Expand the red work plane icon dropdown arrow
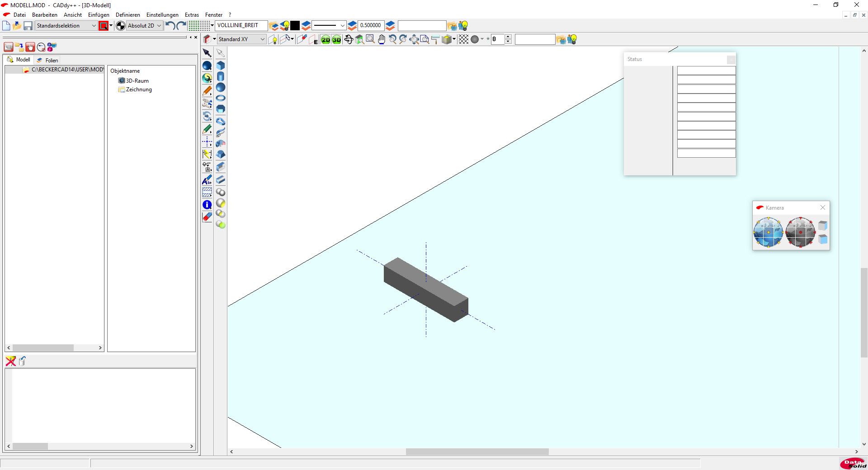This screenshot has width=868, height=470. click(214, 39)
